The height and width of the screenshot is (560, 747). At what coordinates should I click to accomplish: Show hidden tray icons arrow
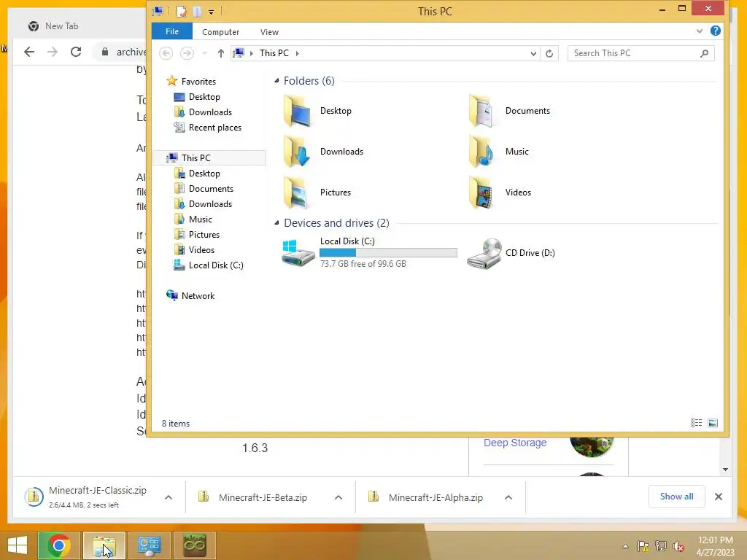625,547
